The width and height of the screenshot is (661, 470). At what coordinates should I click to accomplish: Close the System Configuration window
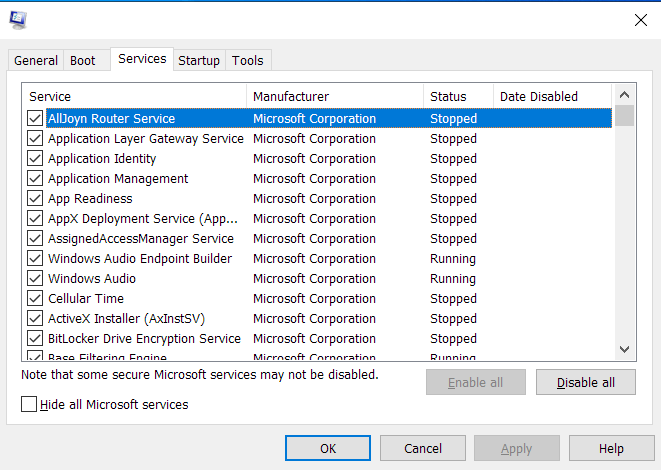click(640, 20)
